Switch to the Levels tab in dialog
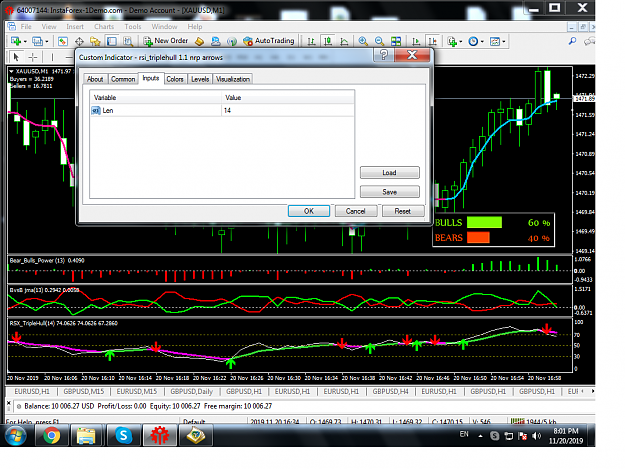The height and width of the screenshot is (469, 625). [x=200, y=79]
